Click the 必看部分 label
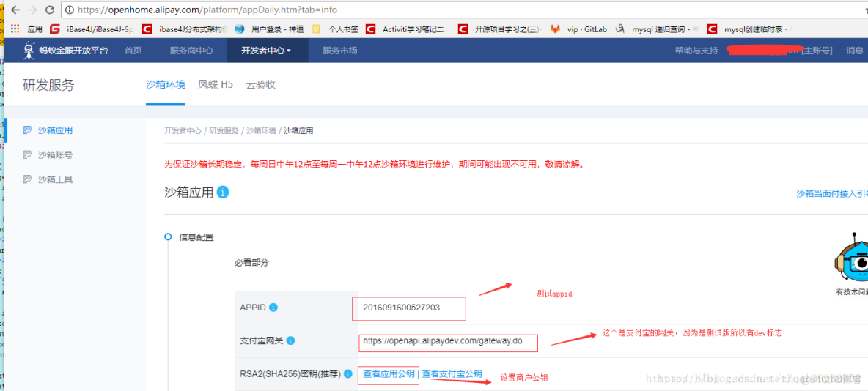The image size is (868, 391). click(x=252, y=262)
